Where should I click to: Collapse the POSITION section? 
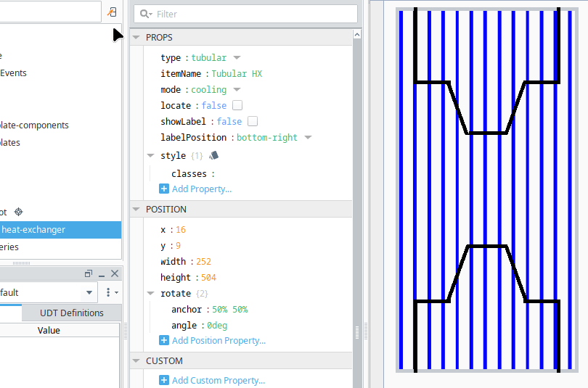coord(136,210)
